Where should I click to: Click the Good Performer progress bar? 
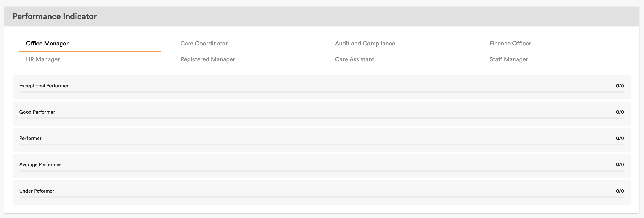click(321, 118)
